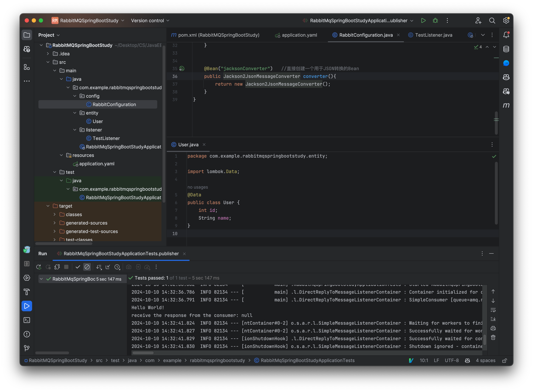The height and width of the screenshot is (392, 533).
Task: Toggle file writable lock in status bar
Action: click(504, 360)
